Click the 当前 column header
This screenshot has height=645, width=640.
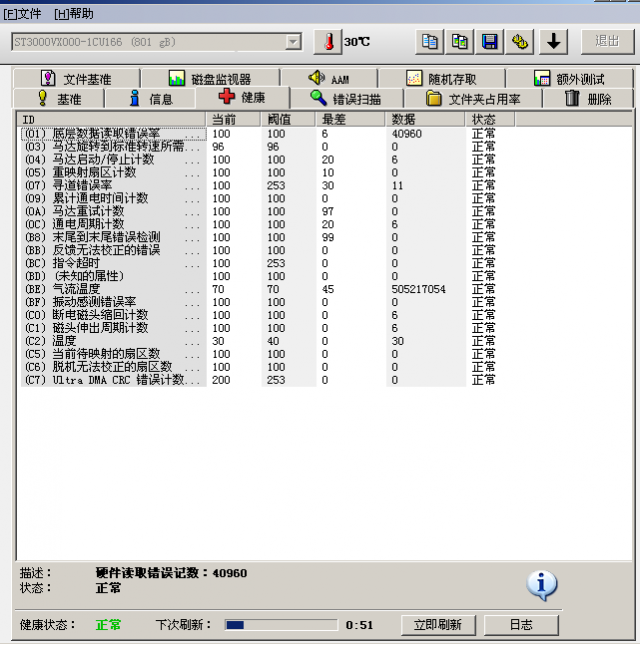[x=234, y=120]
